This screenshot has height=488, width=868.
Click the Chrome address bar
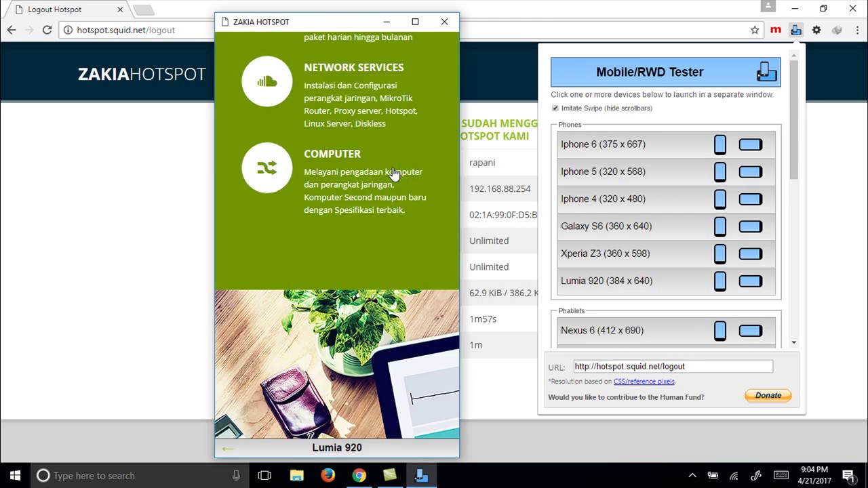click(x=407, y=30)
